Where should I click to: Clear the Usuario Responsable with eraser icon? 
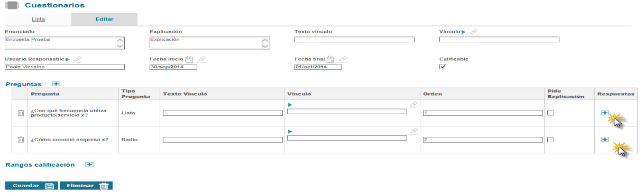coord(77,59)
